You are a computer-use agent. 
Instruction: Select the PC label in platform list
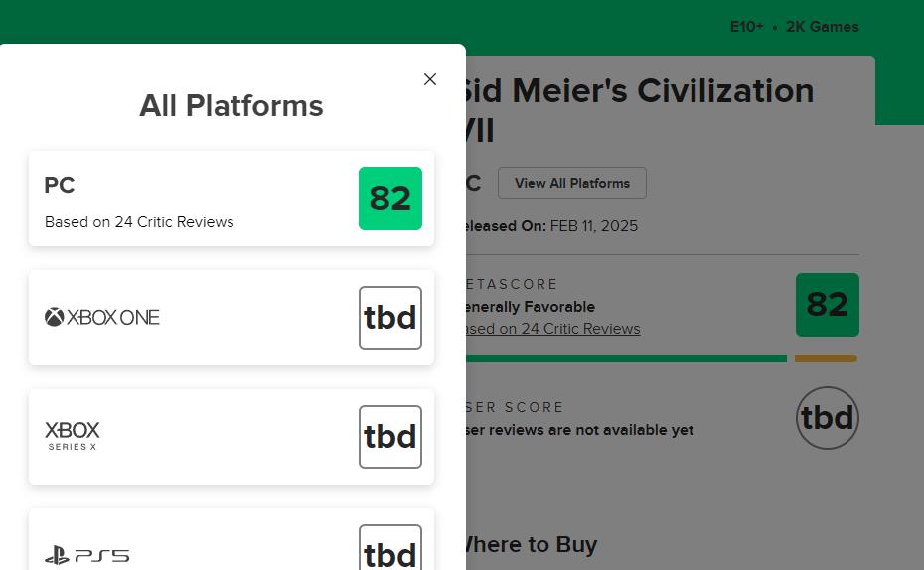(x=60, y=185)
